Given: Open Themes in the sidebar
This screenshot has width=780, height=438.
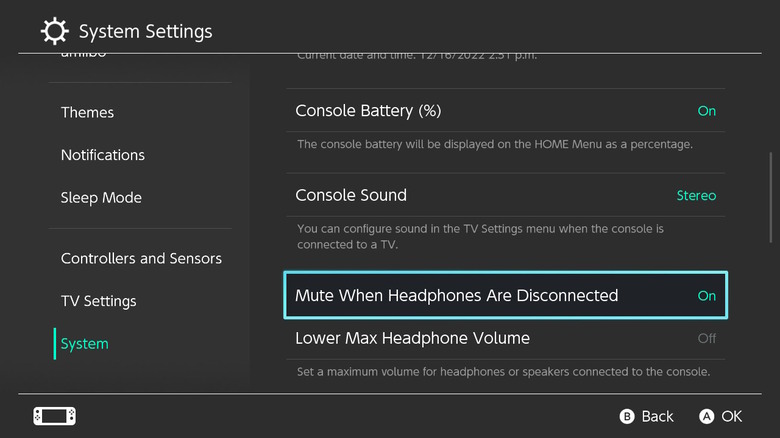Looking at the screenshot, I should tap(87, 112).
